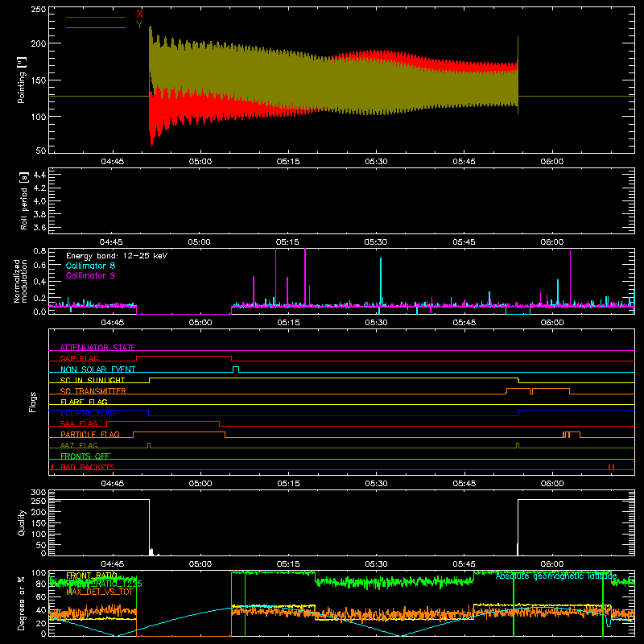Image resolution: width=644 pixels, height=644 pixels.
Task: Click the Normalized modulation axis title
Action: (21, 281)
